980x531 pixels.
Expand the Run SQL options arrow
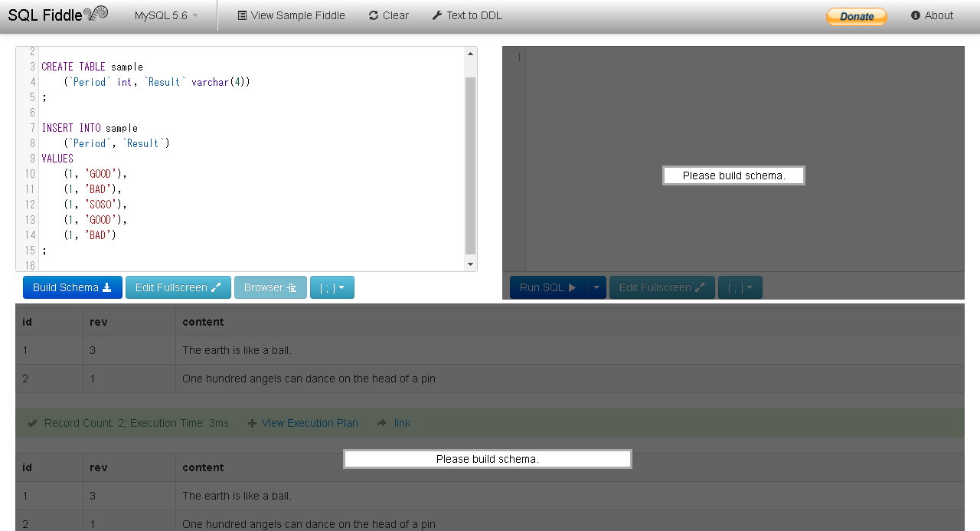coord(596,287)
